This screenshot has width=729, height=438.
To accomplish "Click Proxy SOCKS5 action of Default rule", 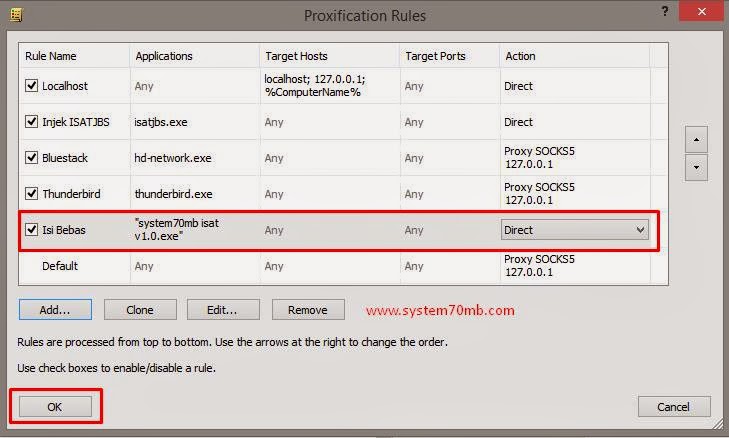I will click(539, 265).
